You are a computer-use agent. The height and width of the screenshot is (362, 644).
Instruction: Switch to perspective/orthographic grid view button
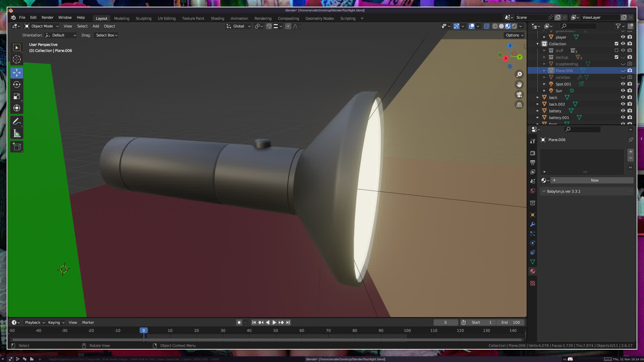(x=519, y=105)
